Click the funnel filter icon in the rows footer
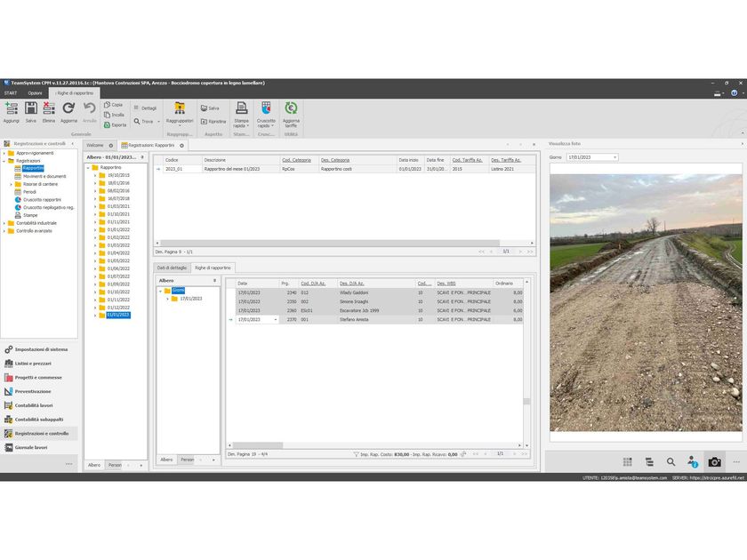Image resolution: width=747 pixels, height=560 pixels. click(356, 454)
